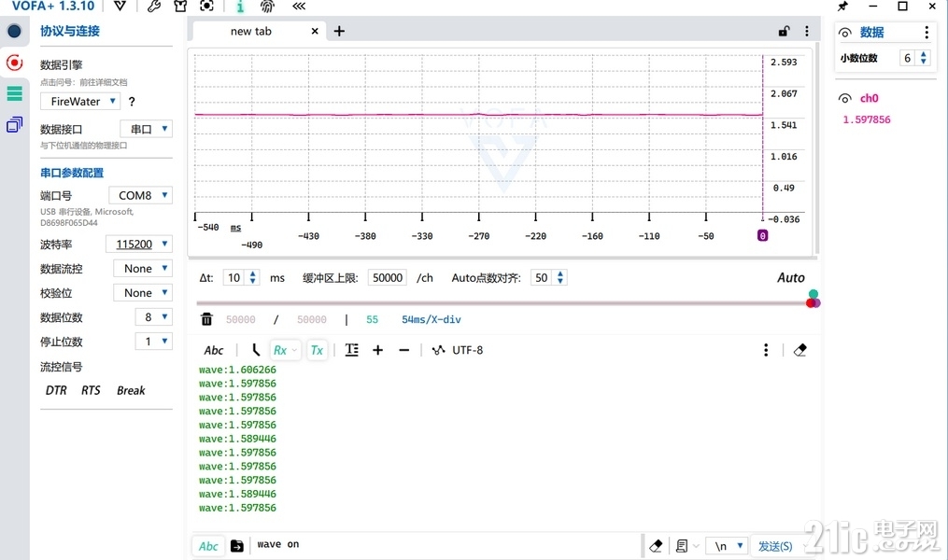948x560 pixels.
Task: Click the phone handset icon in the receive toolbar
Action: point(255,350)
